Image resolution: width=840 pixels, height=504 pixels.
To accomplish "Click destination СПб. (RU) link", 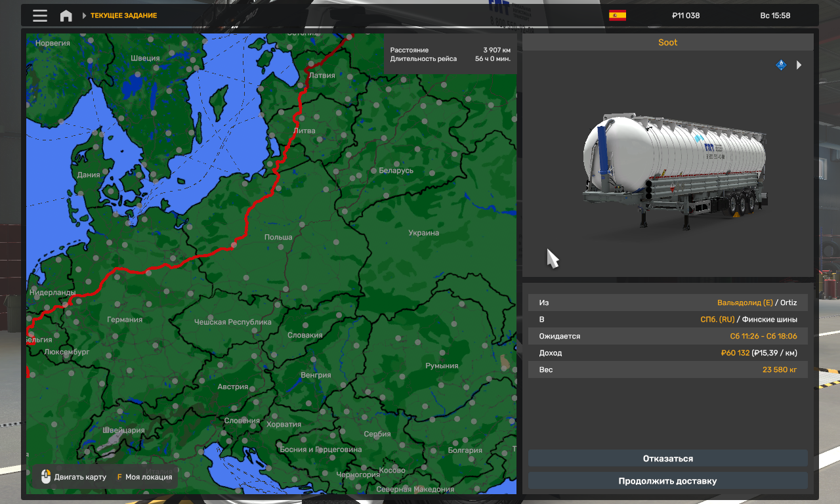I will (x=717, y=320).
